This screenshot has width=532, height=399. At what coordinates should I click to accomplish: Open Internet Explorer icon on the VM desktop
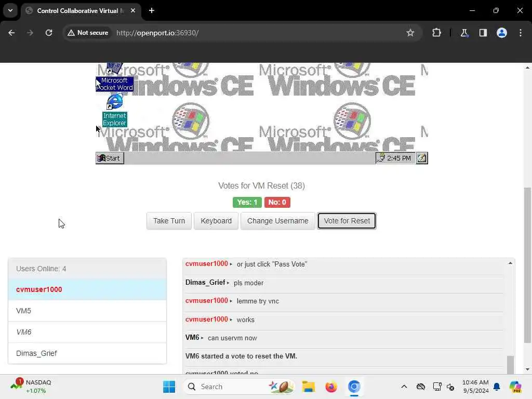pos(115,110)
